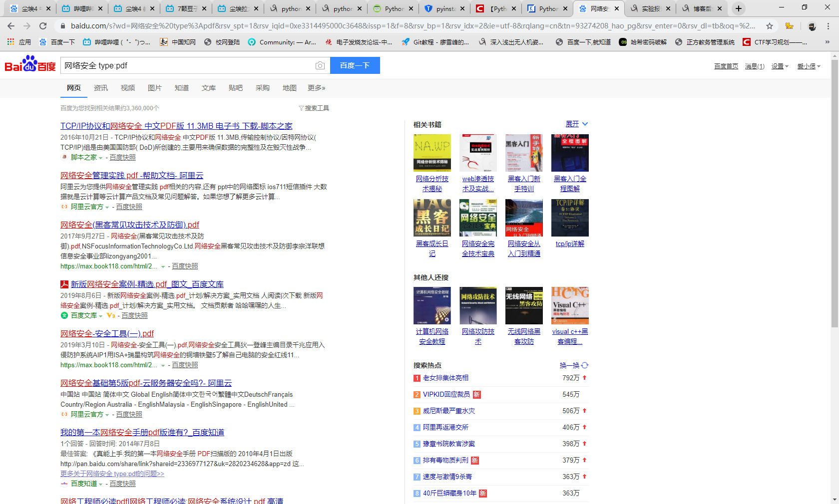The width and height of the screenshot is (839, 504).
Task: Open a new browser tab
Action: [x=739, y=8]
